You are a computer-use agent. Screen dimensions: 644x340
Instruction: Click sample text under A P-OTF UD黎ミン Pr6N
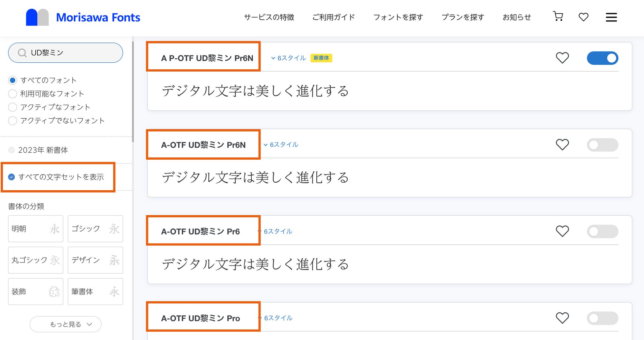pos(255,91)
